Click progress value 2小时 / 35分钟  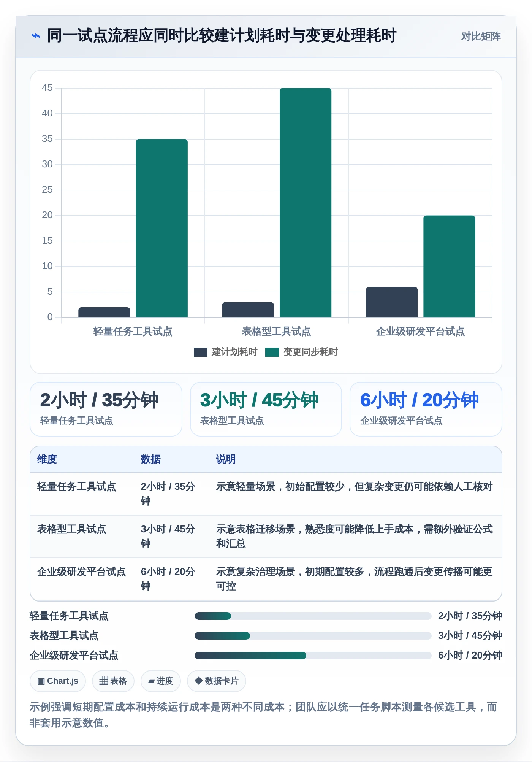(x=470, y=616)
